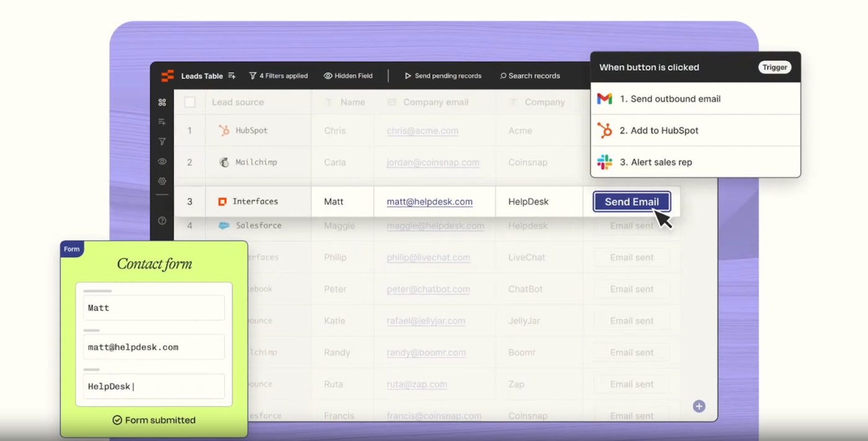Open the randy@boomr.com email link

tap(426, 352)
